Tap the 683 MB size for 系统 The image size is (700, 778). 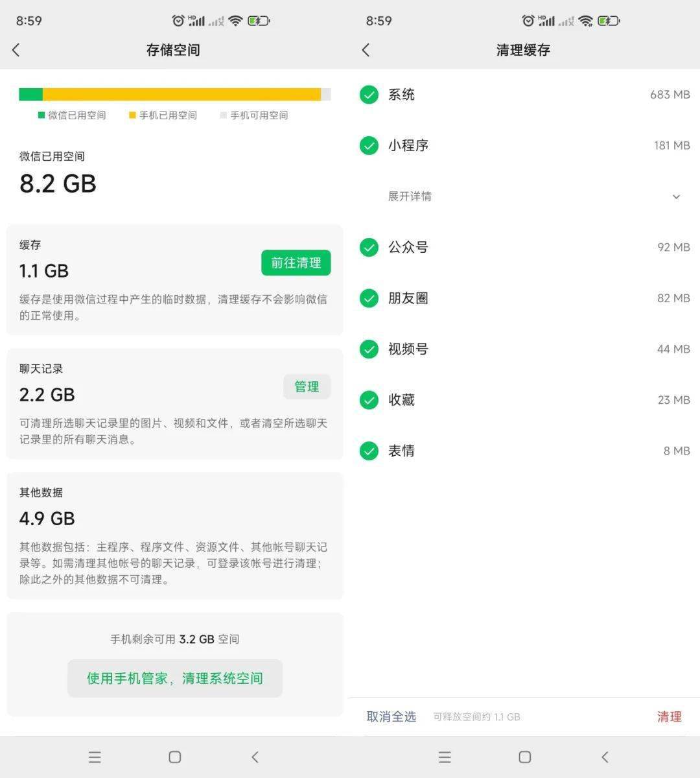coord(670,95)
